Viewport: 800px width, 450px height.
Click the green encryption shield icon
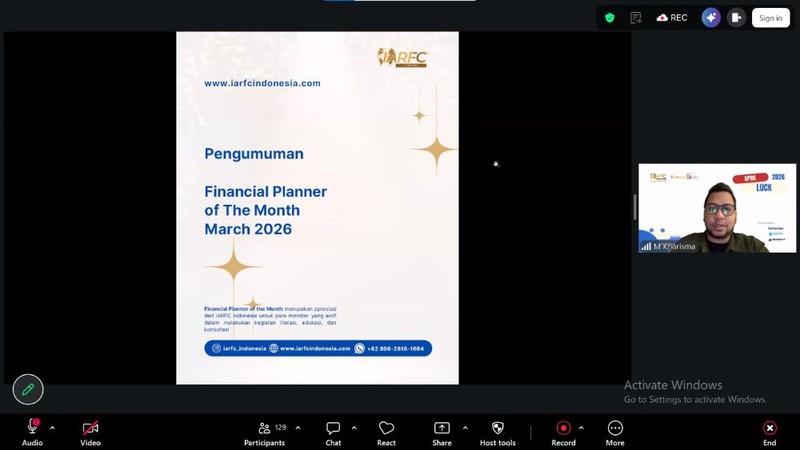pos(610,18)
